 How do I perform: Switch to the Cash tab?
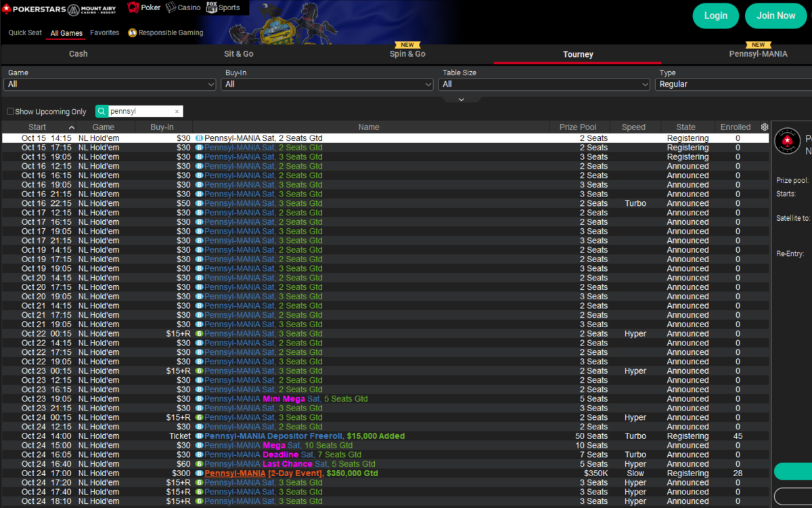[78, 54]
